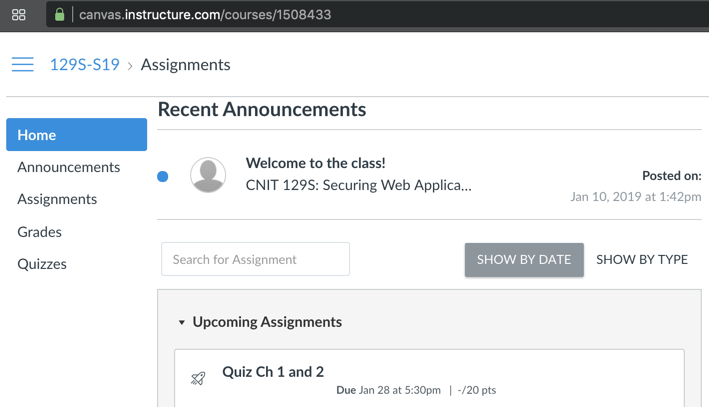Click the rocket quiz icon

pos(198,379)
